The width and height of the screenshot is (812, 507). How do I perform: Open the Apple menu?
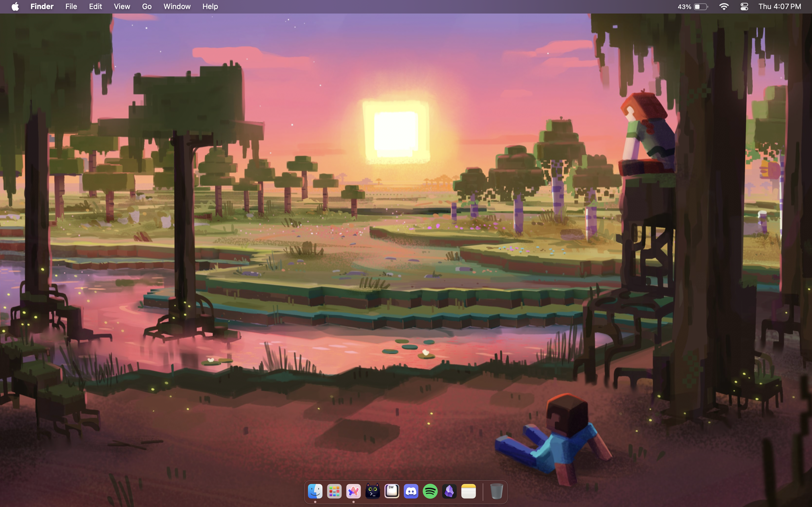(x=15, y=7)
